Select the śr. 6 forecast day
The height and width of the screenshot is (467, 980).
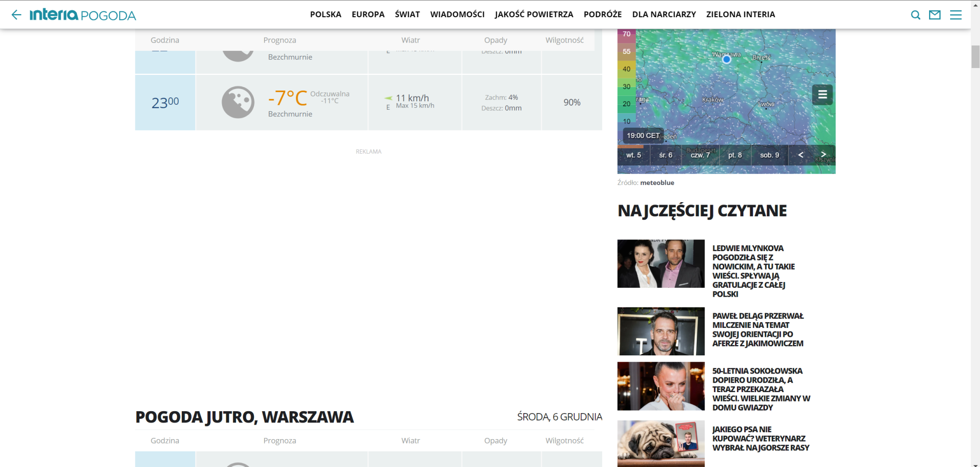tap(666, 155)
